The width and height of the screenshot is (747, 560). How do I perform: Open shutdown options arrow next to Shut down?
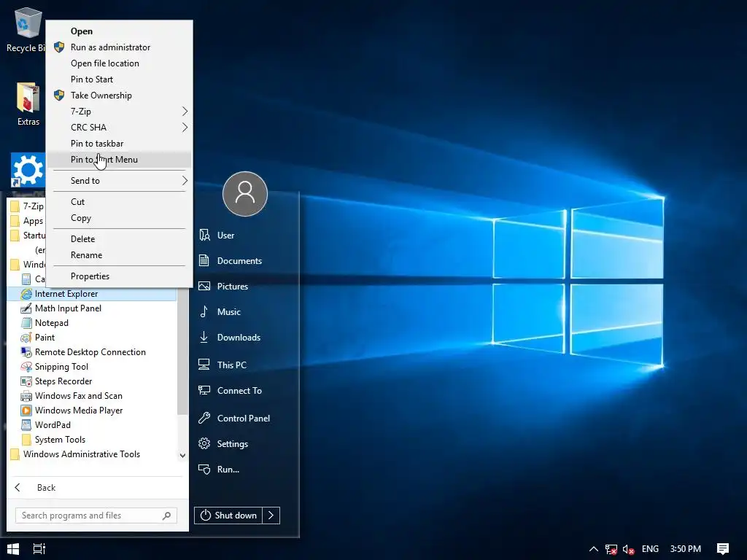pyautogui.click(x=271, y=516)
